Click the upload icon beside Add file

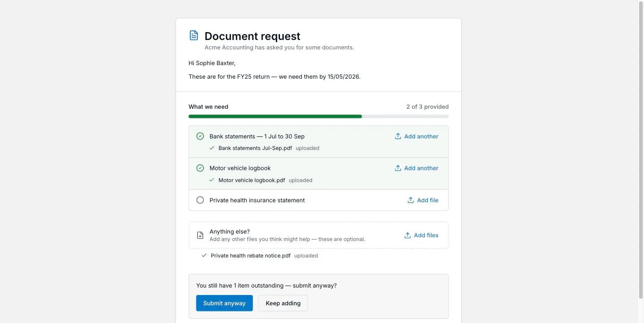pyautogui.click(x=411, y=200)
